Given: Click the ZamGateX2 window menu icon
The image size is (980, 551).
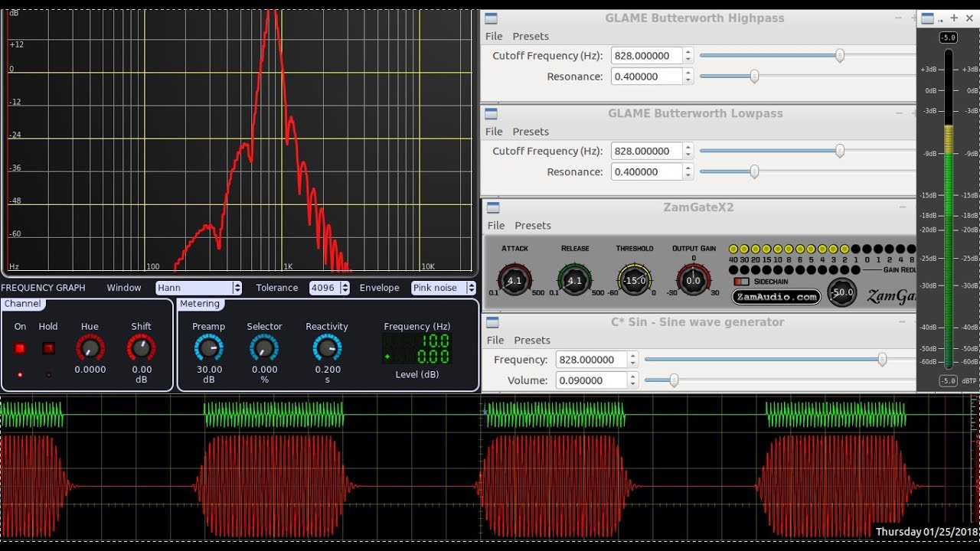Looking at the screenshot, I should 493,207.
